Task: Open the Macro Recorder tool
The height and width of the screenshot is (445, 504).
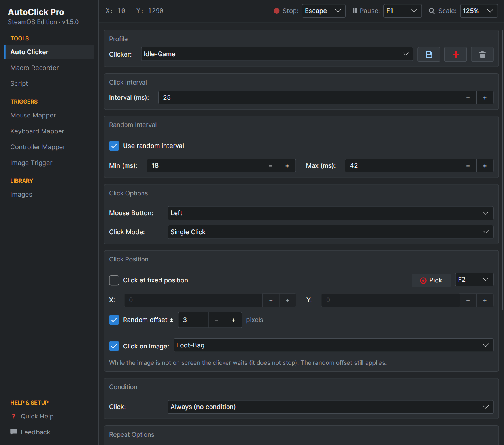Action: coord(49,68)
